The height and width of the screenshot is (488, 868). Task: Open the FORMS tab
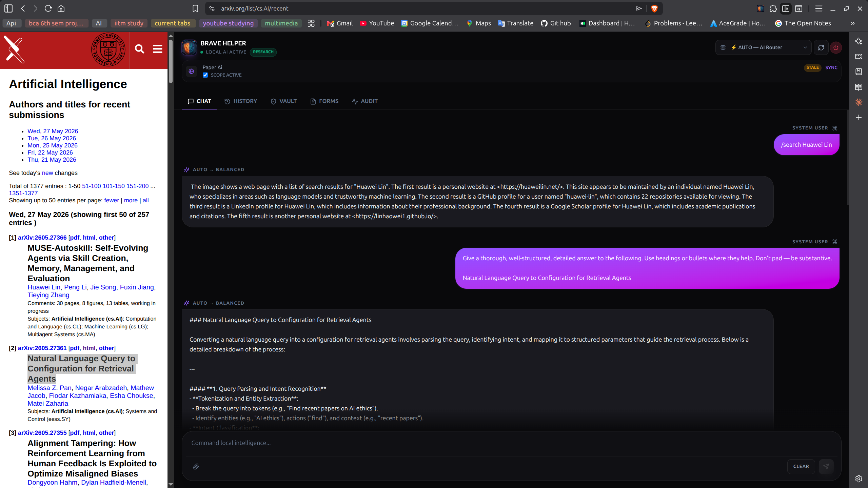coord(324,101)
